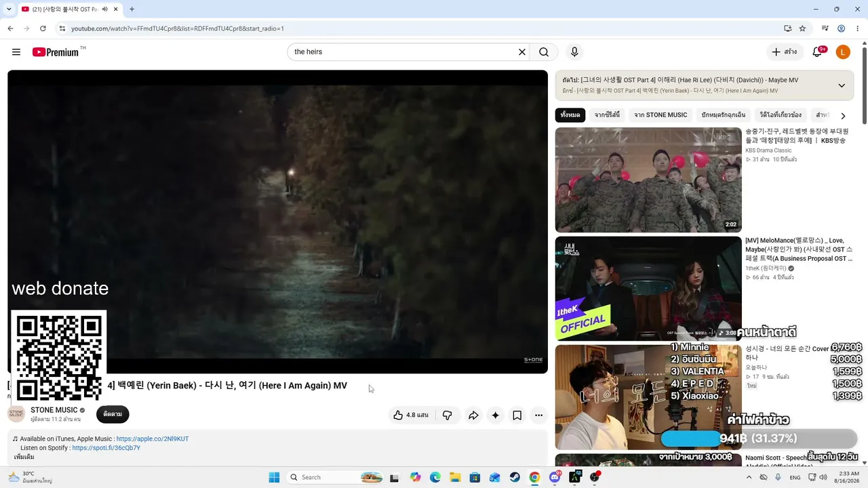The width and height of the screenshot is (868, 488).
Task: Like the video (4.8 แสน)
Action: [x=412, y=415]
